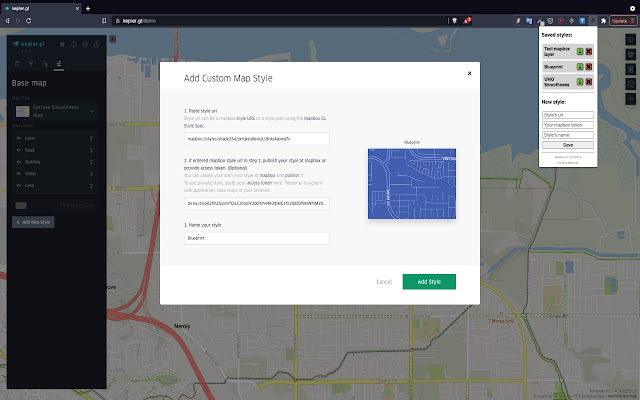Click the Style's url field in extension popup
Image resolution: width=640 pixels, height=400 pixels.
coord(568,115)
